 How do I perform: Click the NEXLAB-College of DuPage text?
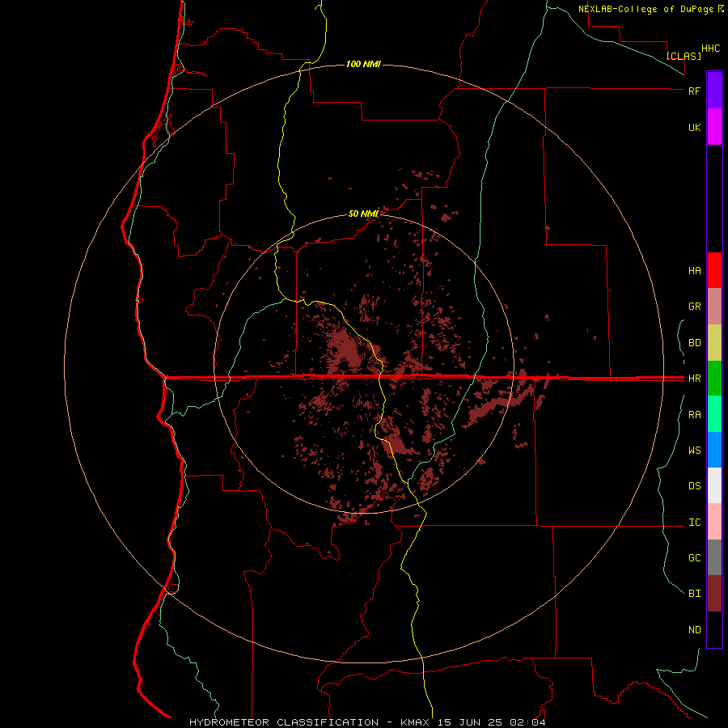click(645, 9)
